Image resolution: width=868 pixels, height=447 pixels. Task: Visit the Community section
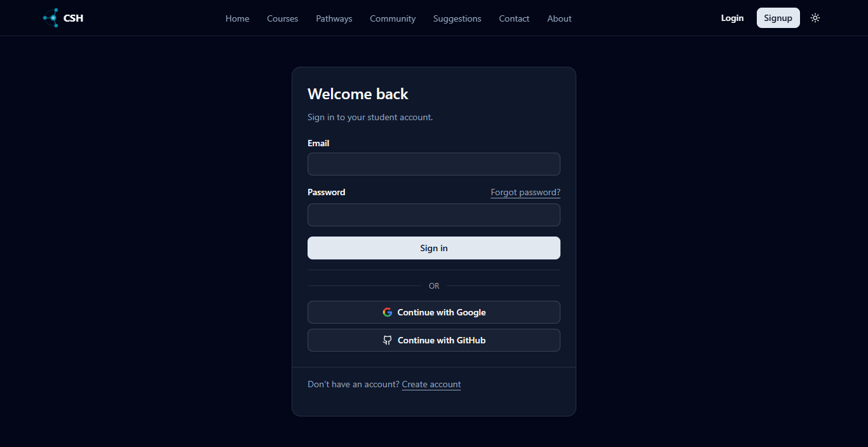393,18
